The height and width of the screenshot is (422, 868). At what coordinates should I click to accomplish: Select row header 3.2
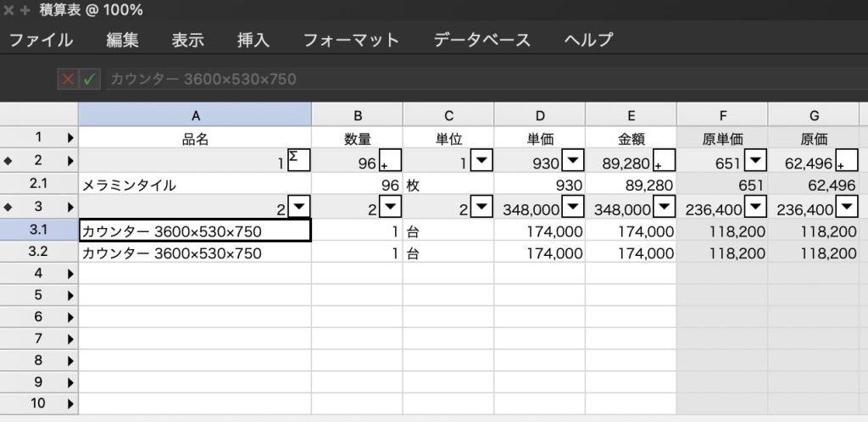pyautogui.click(x=39, y=253)
